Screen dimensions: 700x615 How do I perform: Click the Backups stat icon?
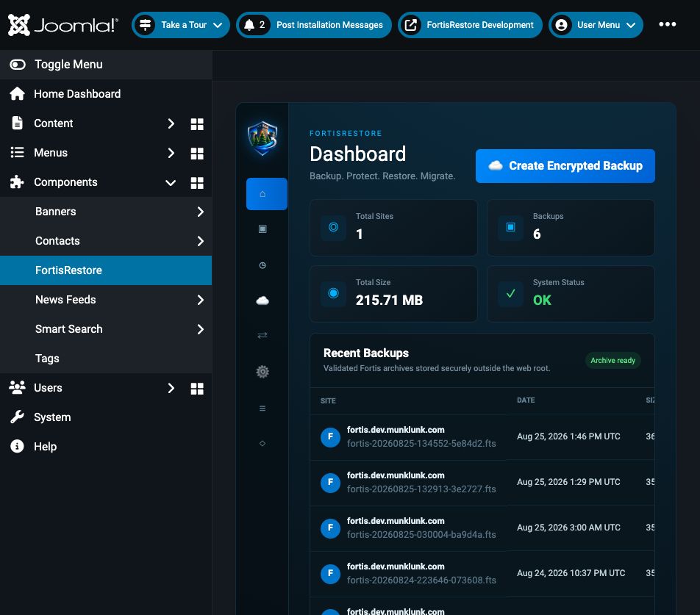[x=511, y=228]
